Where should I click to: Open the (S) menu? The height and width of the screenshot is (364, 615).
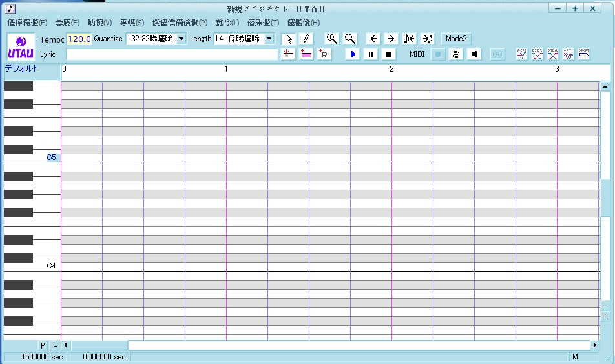132,23
